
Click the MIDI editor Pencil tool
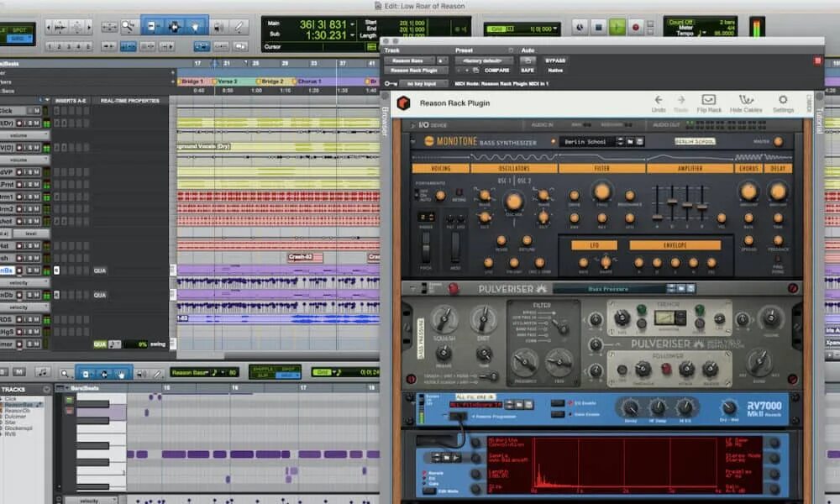click(x=157, y=373)
